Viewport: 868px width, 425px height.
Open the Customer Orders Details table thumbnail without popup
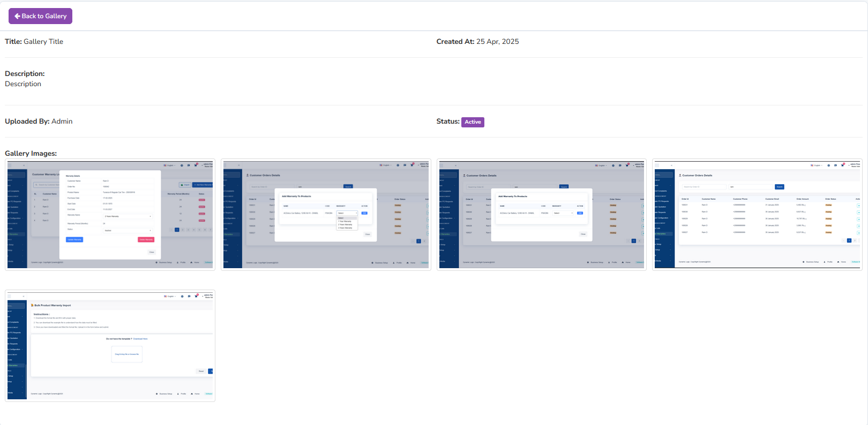click(x=757, y=215)
